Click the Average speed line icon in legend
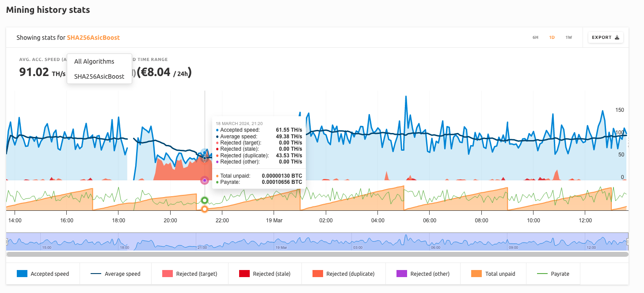 [95, 274]
